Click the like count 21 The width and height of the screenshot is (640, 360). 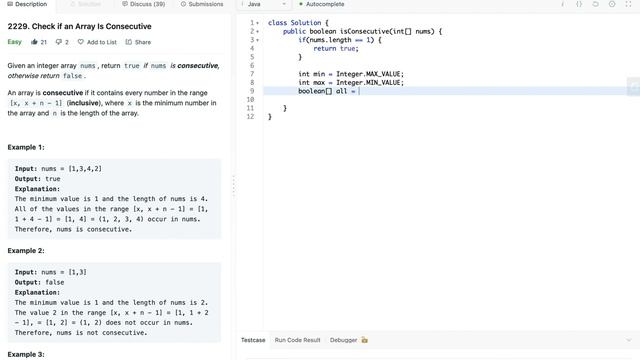click(44, 42)
